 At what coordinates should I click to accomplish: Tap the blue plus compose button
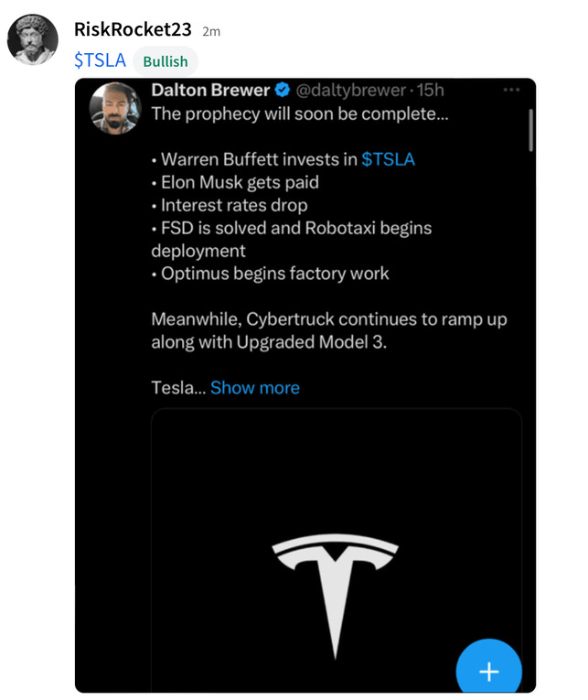(488, 671)
